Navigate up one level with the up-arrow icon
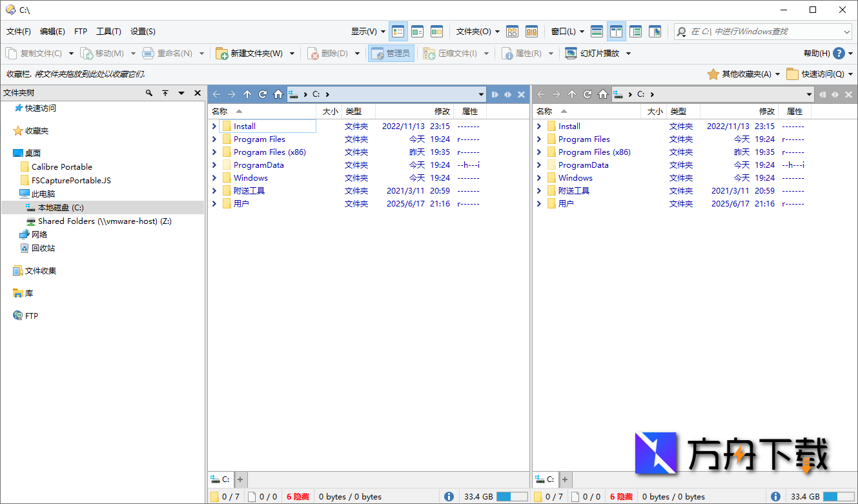The width and height of the screenshot is (858, 504). [x=247, y=94]
